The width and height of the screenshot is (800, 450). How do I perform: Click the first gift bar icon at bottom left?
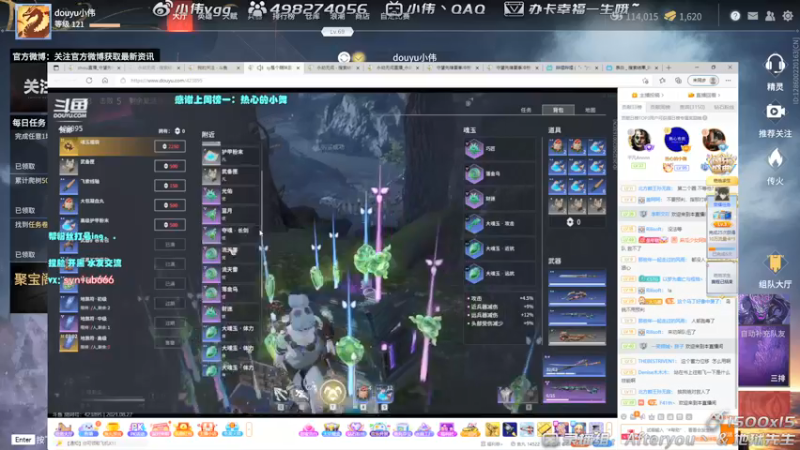(x=64, y=430)
